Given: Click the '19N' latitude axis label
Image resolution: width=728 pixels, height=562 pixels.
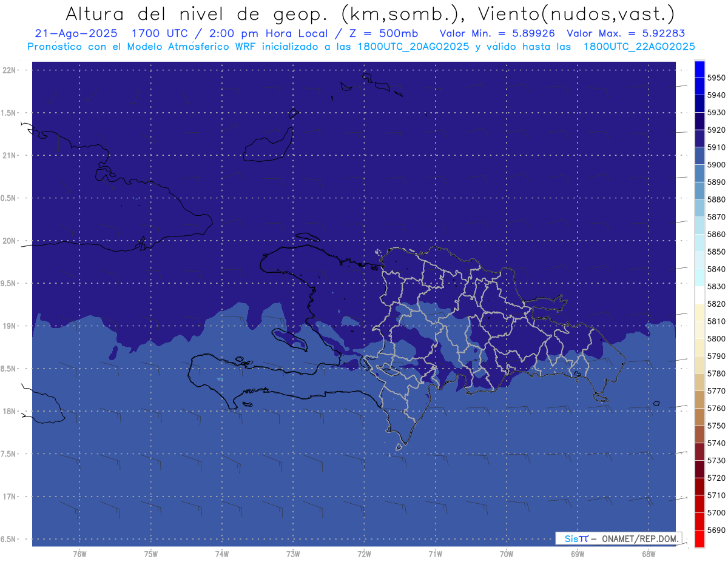Looking at the screenshot, I should (9, 326).
